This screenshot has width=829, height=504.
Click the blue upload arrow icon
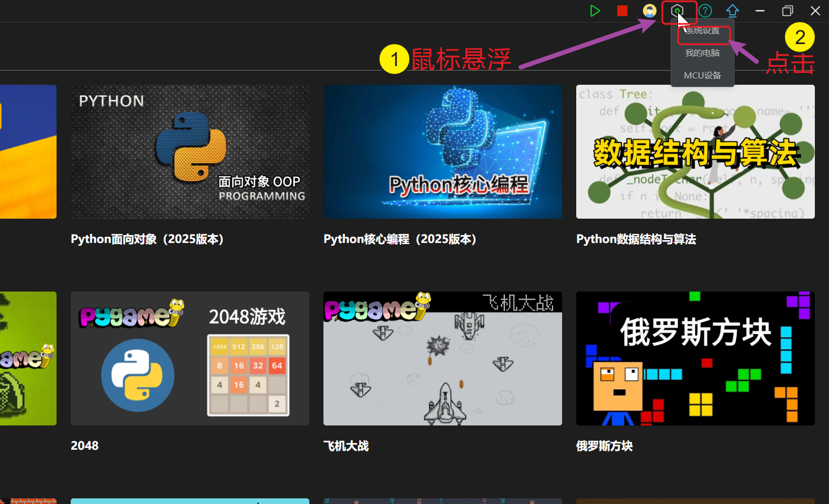733,11
